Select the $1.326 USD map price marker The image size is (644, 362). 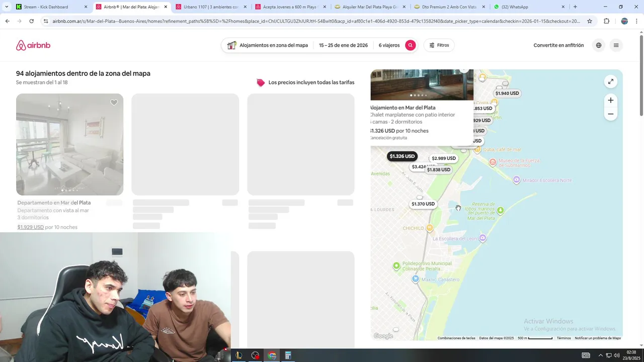[402, 156]
